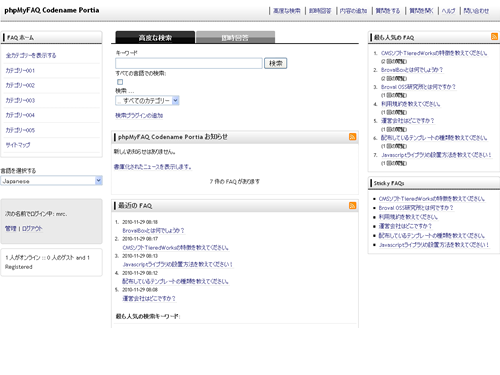Open カテゴリー005 in the sidebar
Image resolution: width=500 pixels, height=375 pixels.
point(20,130)
